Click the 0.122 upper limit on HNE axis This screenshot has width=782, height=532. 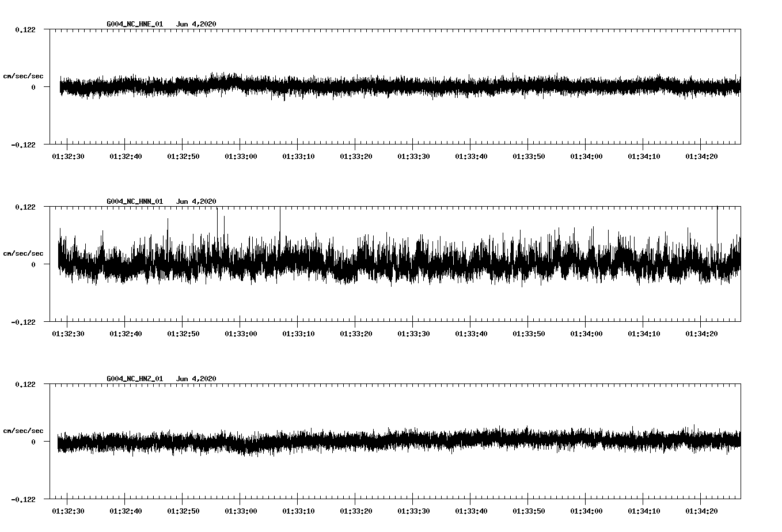[x=25, y=30]
